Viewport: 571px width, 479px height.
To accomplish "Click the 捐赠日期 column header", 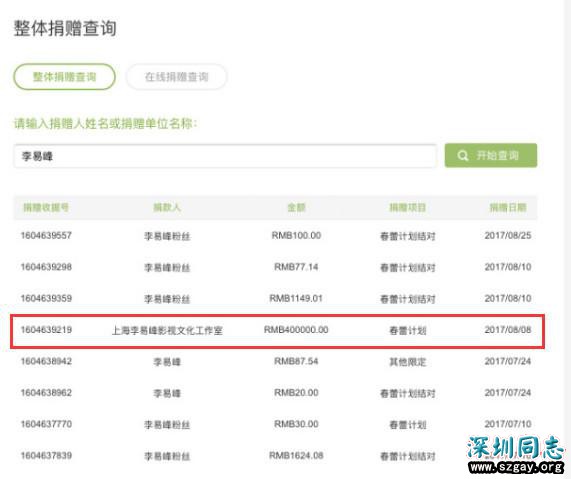I will coord(508,208).
